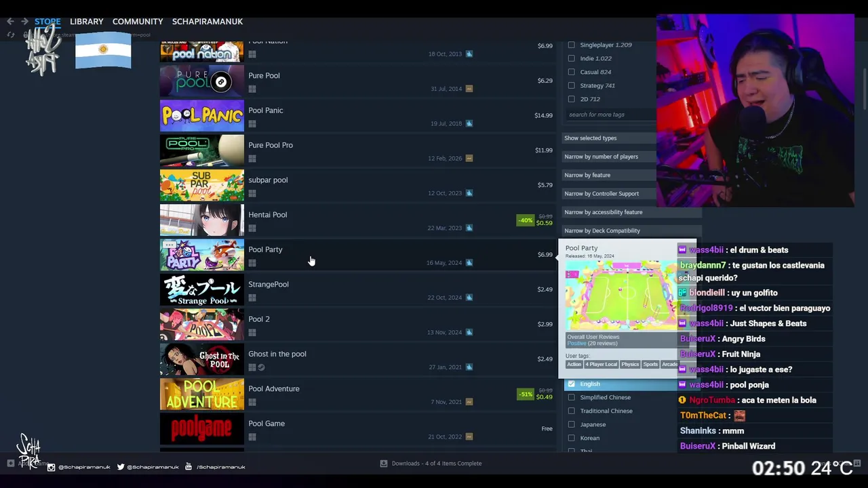
Task: Open the STORE menu
Action: pyautogui.click(x=47, y=22)
